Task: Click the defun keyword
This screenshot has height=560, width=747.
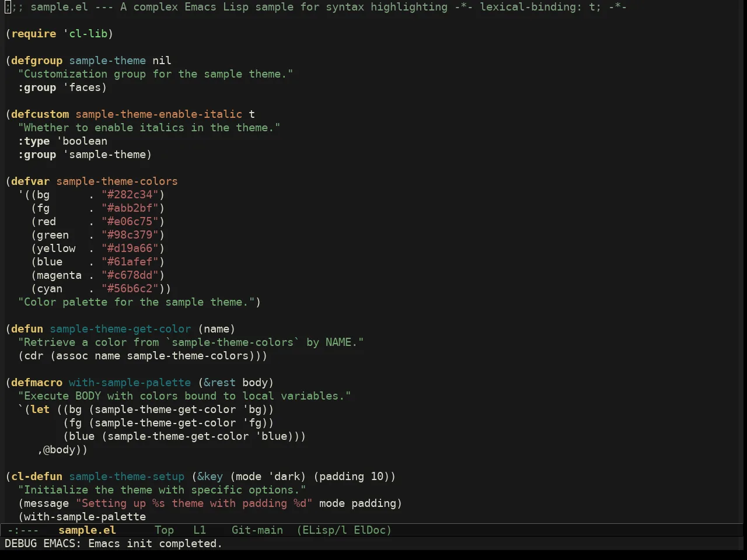Action: tap(27, 328)
